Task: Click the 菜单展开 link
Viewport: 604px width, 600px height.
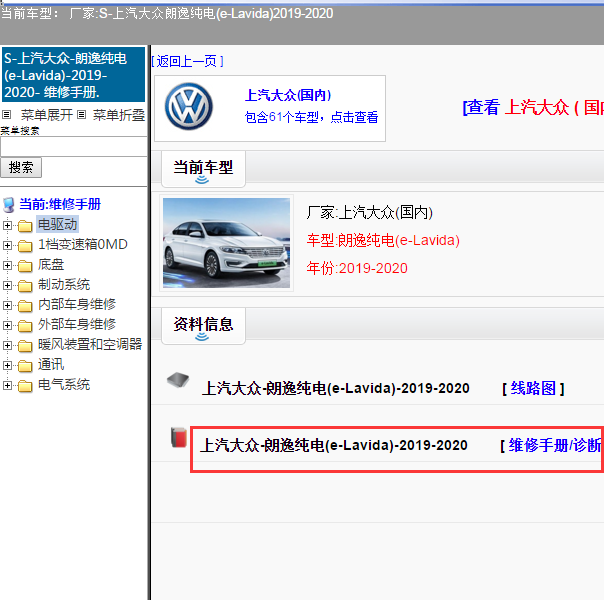Action: pos(47,115)
